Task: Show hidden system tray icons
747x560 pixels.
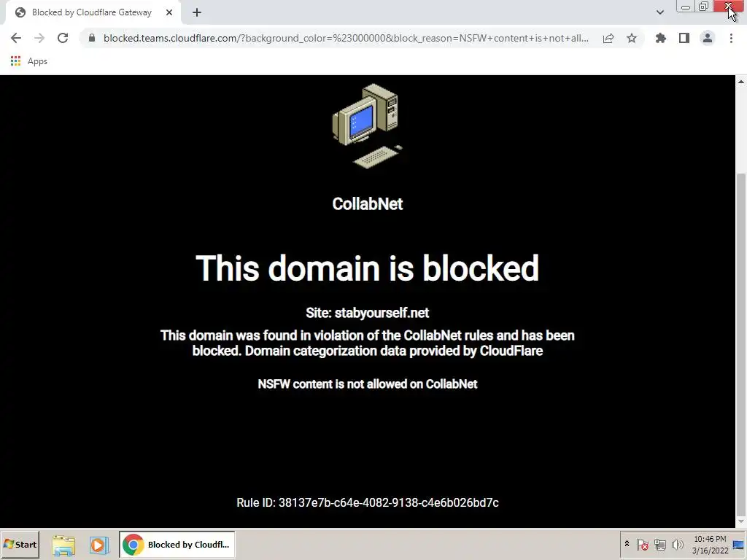Action: pos(627,544)
